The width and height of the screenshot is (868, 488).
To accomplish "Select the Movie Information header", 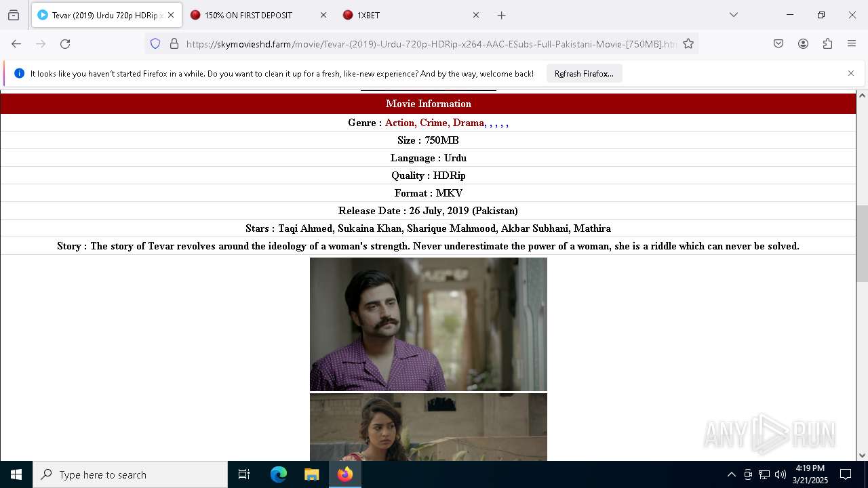I will coord(429,104).
